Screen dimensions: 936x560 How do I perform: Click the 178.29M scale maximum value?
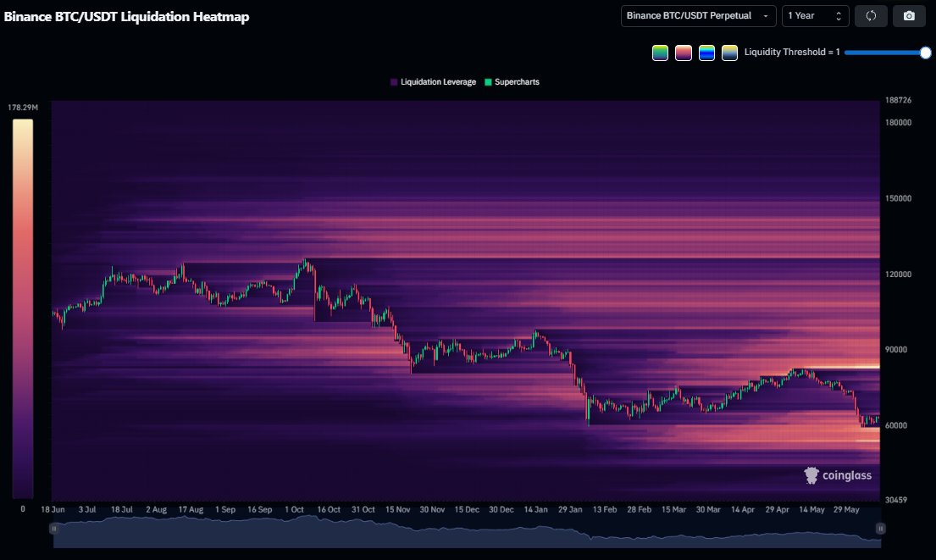pos(23,108)
